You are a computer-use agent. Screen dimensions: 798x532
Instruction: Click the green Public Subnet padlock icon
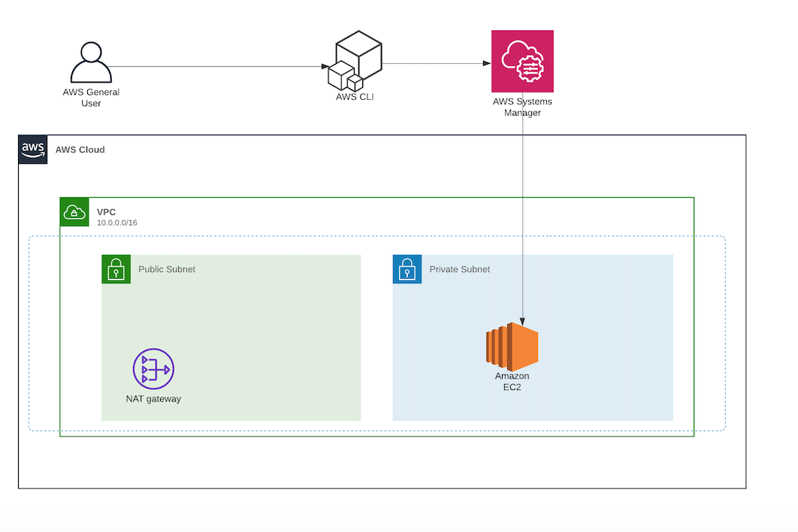[116, 269]
